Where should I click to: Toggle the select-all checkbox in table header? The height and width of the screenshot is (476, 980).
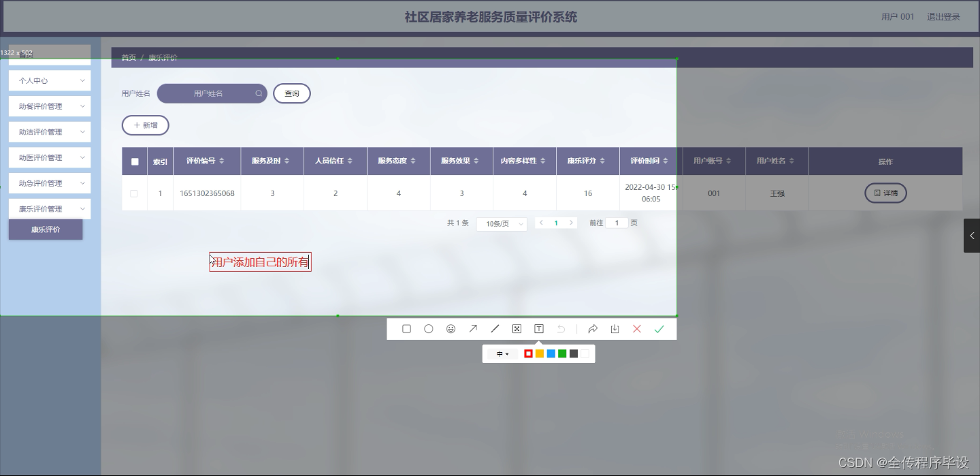[134, 161]
